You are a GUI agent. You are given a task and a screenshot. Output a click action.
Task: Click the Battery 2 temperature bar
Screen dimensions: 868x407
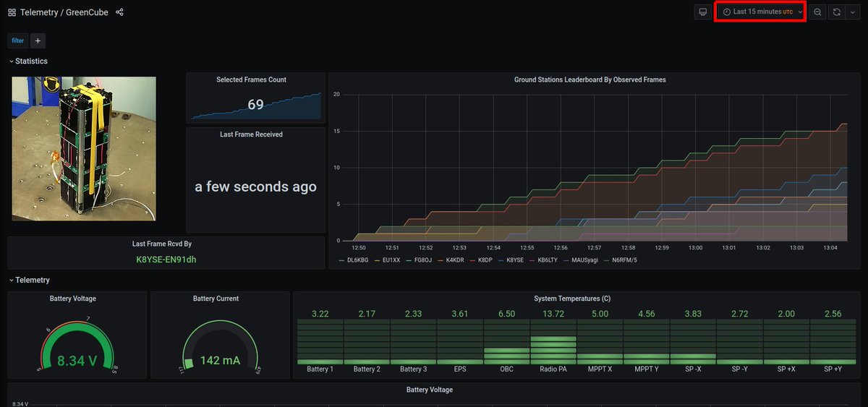367,342
